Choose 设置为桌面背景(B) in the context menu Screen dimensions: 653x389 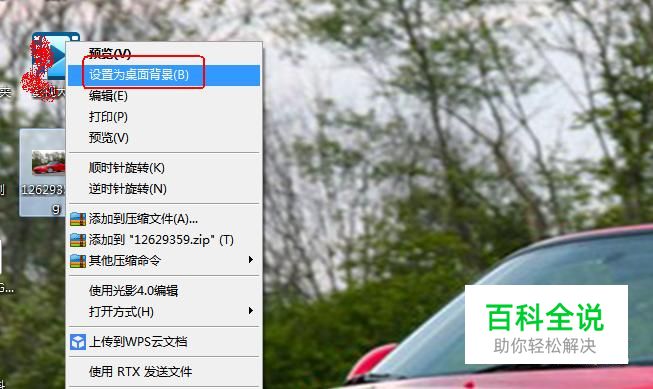(164, 75)
